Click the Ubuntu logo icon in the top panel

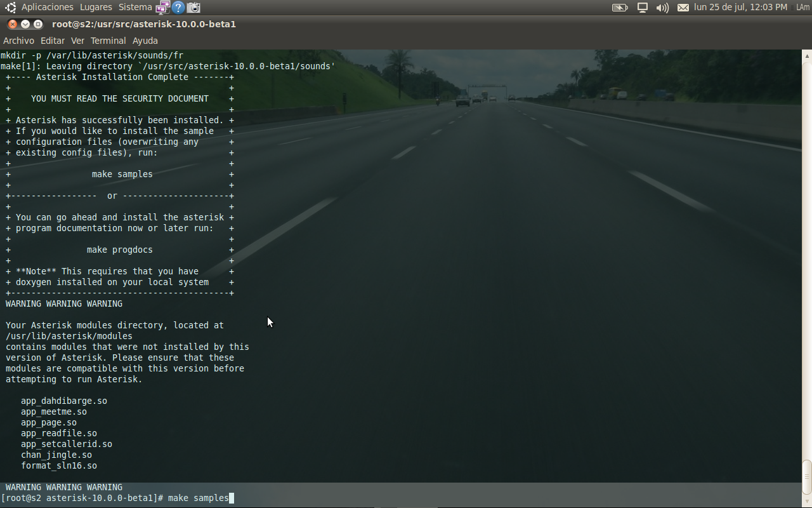click(x=10, y=8)
